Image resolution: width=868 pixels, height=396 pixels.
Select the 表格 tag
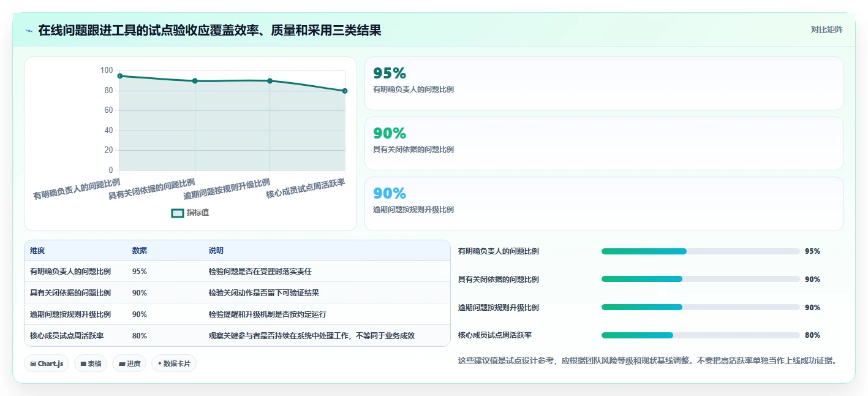[91, 364]
